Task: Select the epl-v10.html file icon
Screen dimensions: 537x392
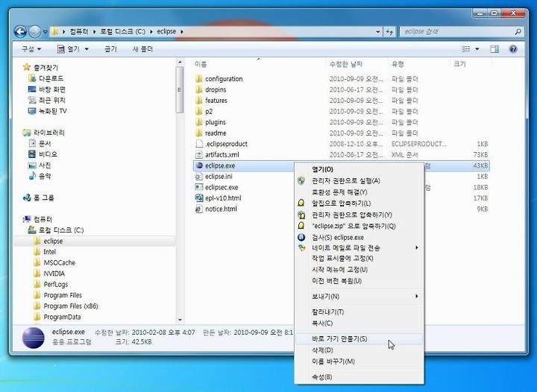Action: click(199, 198)
